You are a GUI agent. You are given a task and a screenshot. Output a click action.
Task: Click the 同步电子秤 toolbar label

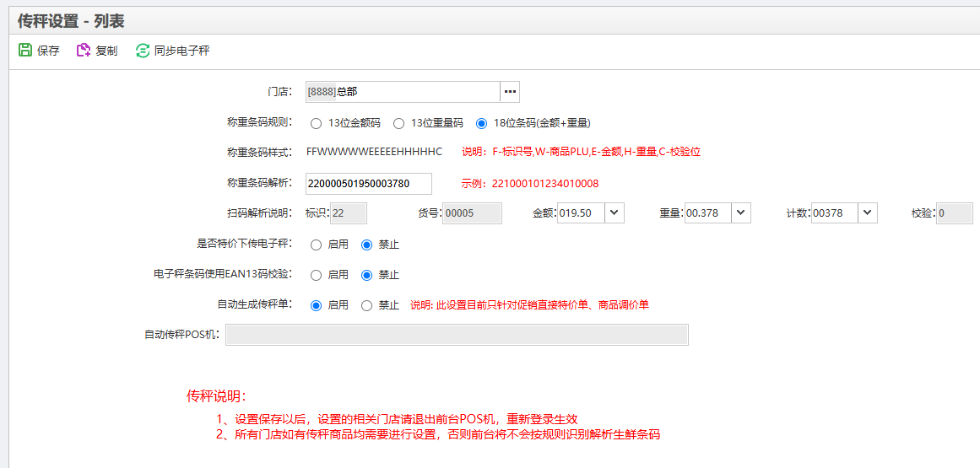[x=181, y=51]
